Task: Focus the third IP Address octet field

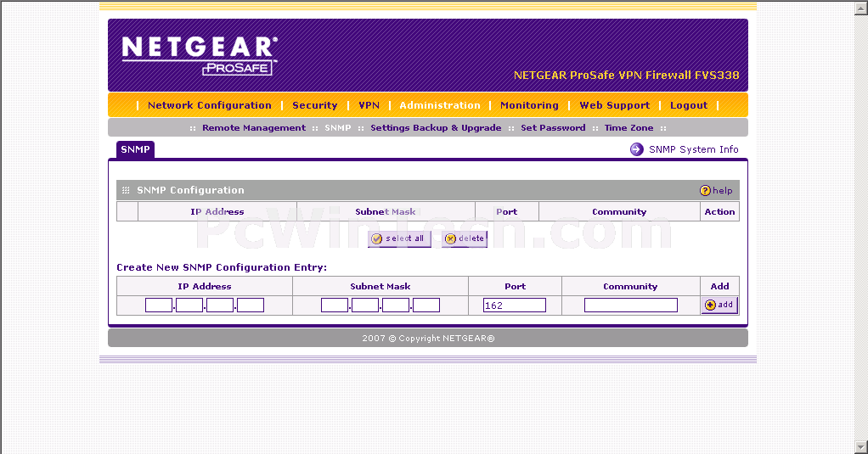Action: click(x=220, y=305)
